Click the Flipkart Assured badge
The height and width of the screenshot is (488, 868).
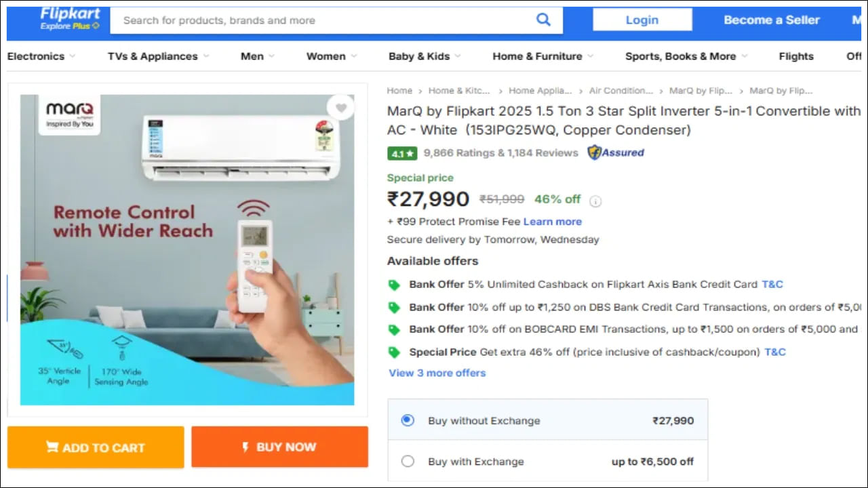pyautogui.click(x=614, y=152)
